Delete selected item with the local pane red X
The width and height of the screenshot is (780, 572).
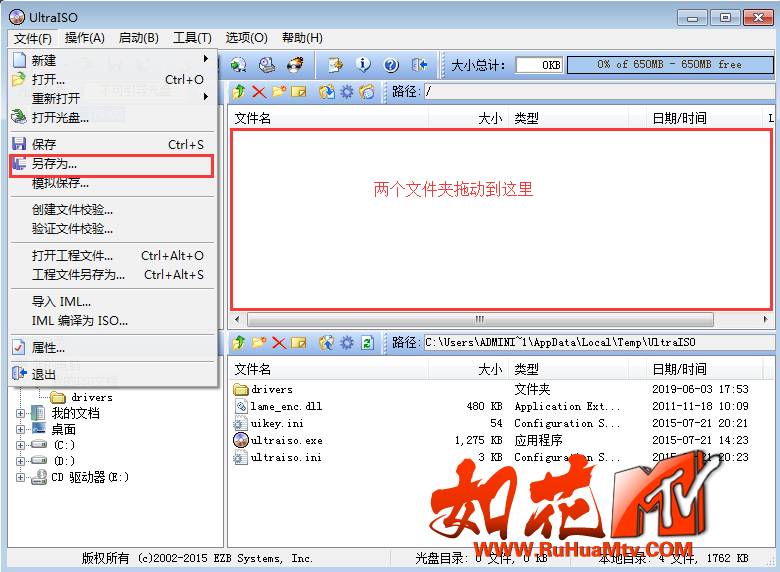(x=279, y=343)
